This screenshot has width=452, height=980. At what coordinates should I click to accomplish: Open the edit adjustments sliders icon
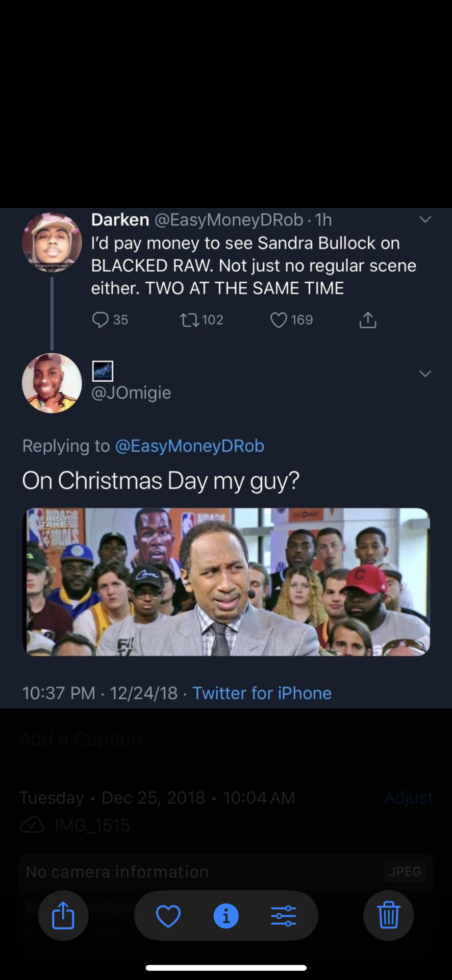[283, 915]
